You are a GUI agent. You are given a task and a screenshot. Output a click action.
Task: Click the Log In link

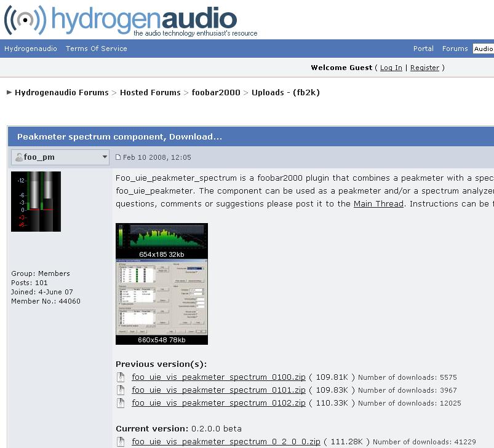tap(391, 68)
